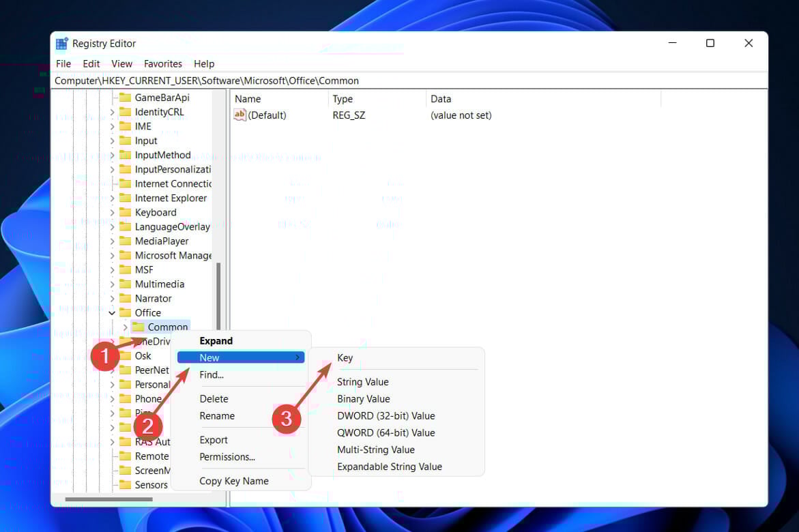Screen dimensions: 799x532
Task: Click the Internet Explorer folder icon
Action: pyautogui.click(x=126, y=198)
